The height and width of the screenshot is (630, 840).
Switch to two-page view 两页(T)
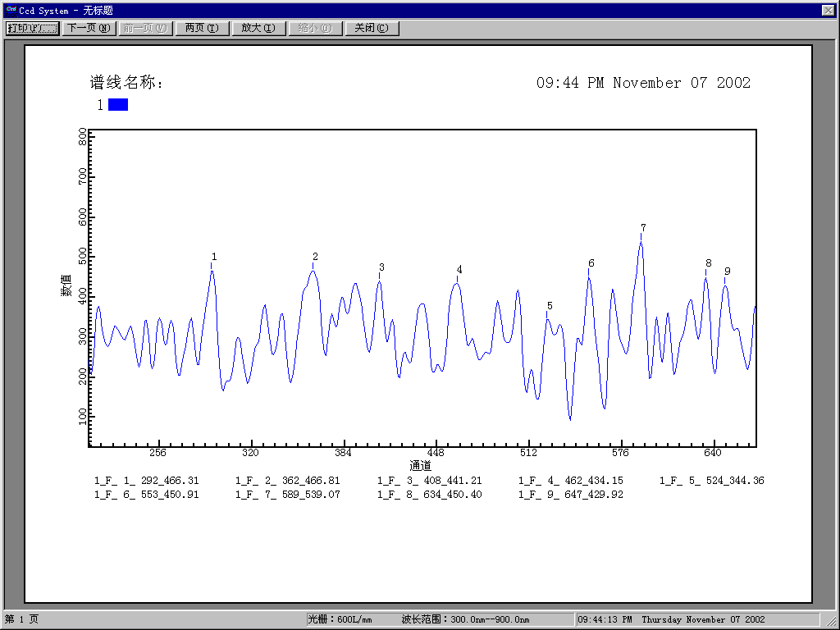point(202,29)
